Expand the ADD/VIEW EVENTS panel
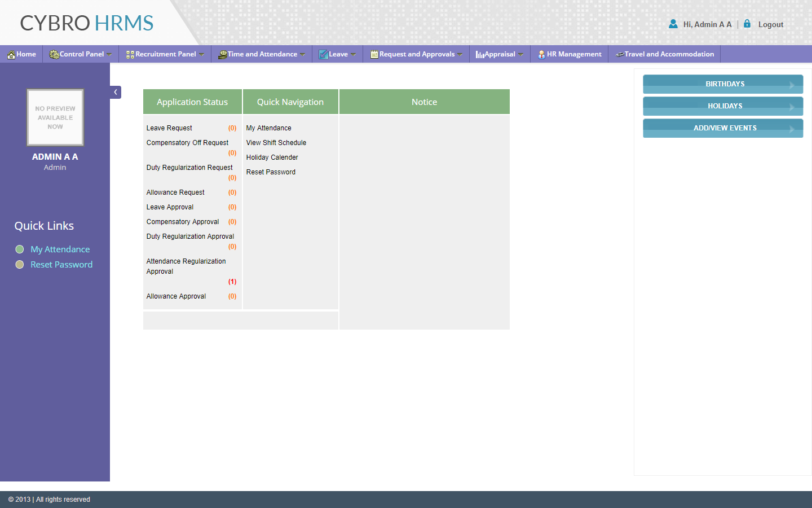Screen dimensions: 812x508 pos(723,128)
